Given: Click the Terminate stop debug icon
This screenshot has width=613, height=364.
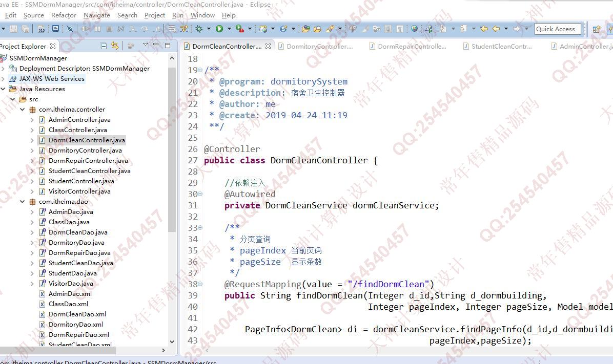Looking at the screenshot, I should tap(110, 29).
